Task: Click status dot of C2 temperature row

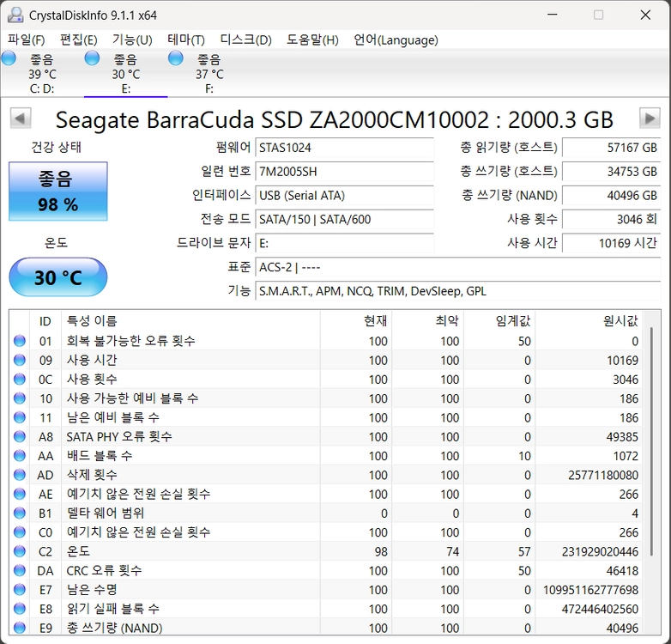Action: point(20,551)
